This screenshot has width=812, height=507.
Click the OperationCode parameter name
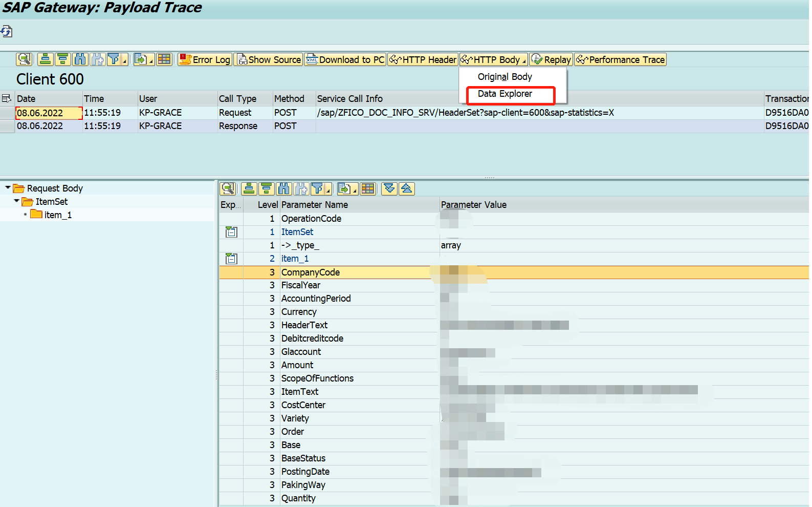(x=311, y=219)
